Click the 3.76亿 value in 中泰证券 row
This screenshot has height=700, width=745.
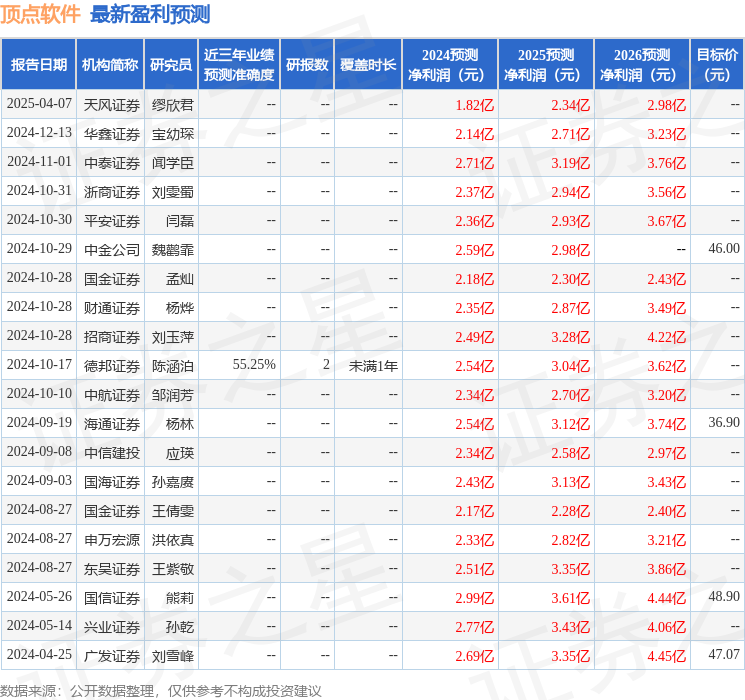(x=667, y=163)
